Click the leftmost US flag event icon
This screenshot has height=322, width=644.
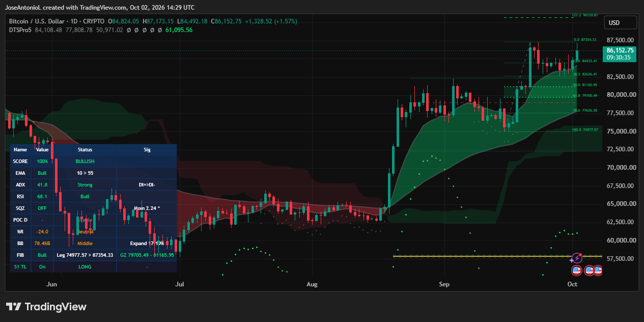point(576,271)
